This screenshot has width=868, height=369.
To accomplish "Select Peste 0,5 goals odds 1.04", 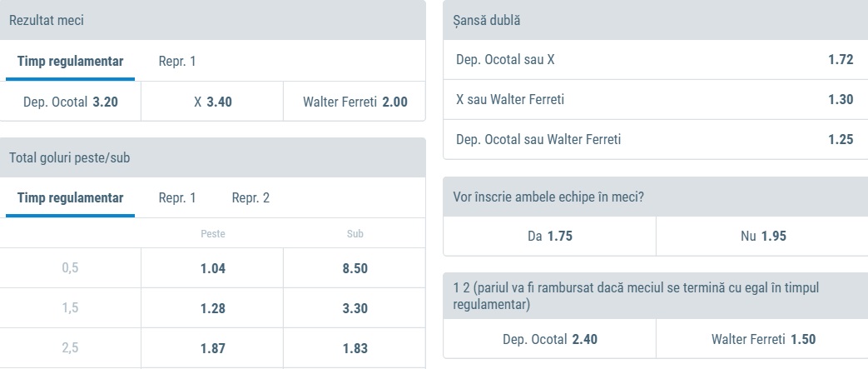I will click(212, 268).
